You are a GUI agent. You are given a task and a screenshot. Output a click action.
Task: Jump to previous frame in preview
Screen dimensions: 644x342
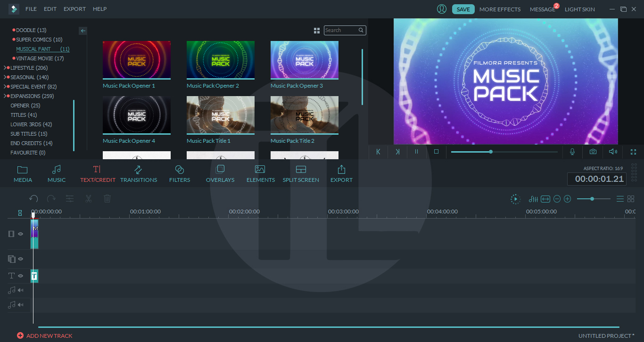point(378,152)
